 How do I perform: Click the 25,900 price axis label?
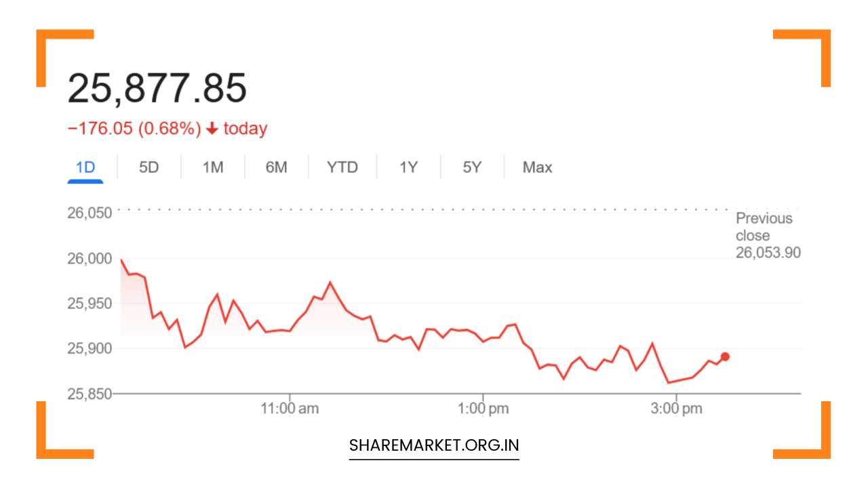(x=89, y=348)
